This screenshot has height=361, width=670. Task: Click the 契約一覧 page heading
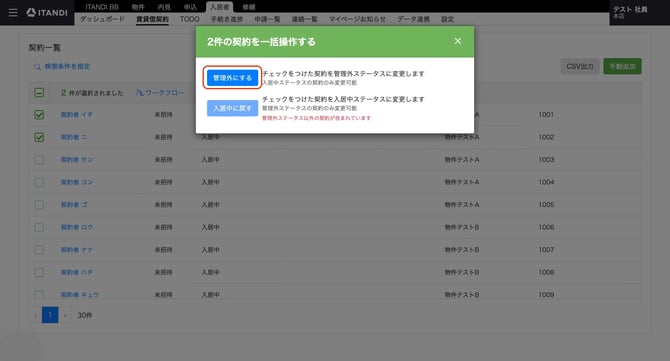44,48
